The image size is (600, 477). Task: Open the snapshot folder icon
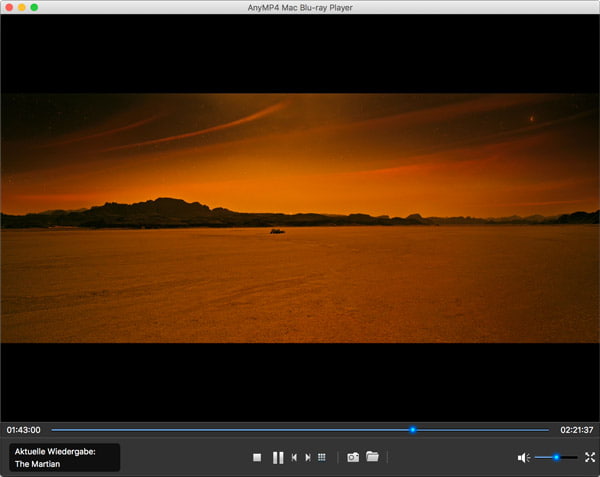(x=372, y=456)
